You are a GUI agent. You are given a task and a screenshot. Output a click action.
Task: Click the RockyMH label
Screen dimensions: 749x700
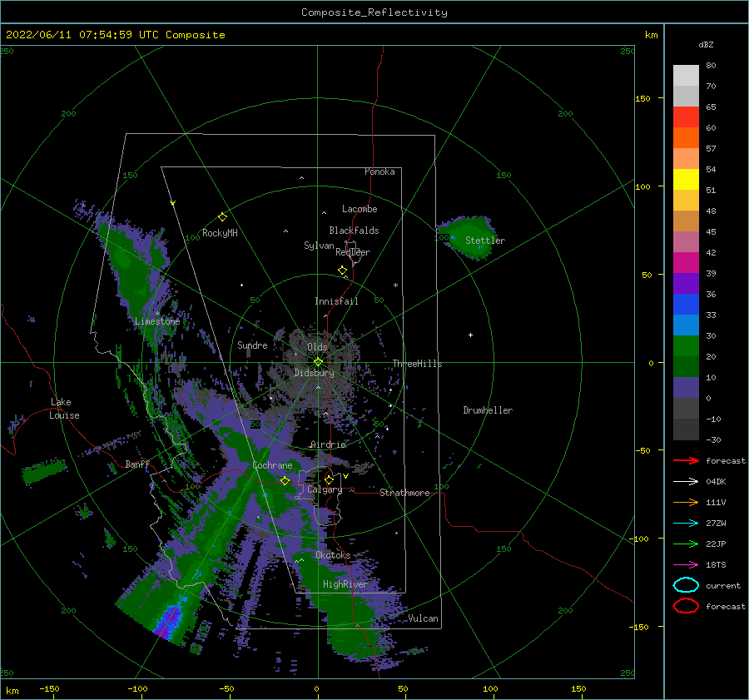(220, 233)
